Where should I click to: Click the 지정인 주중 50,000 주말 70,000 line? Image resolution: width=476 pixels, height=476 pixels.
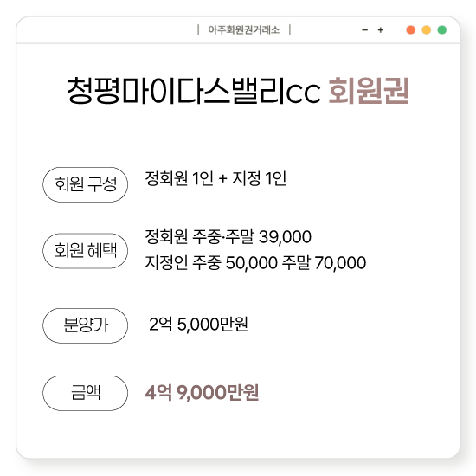(255, 262)
